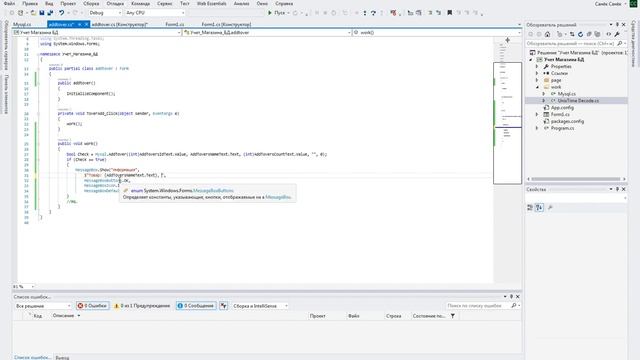The height and width of the screenshot is (360, 640).
Task: Collapse the work folder
Action: pyautogui.click(x=537, y=87)
